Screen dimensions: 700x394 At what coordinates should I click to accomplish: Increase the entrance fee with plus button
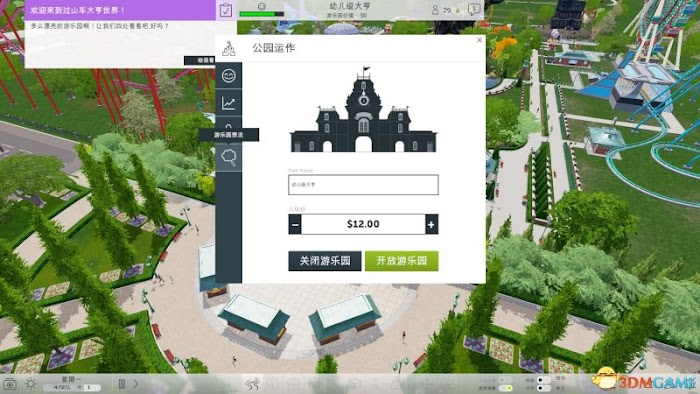431,224
